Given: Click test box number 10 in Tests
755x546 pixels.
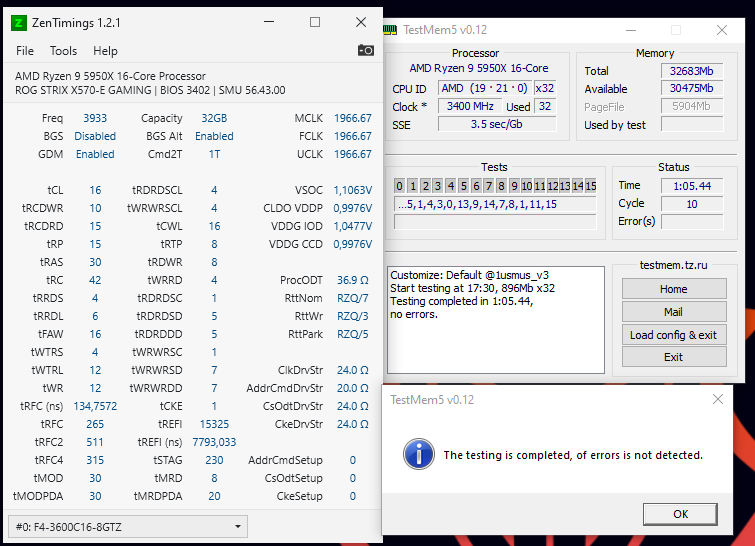Looking at the screenshot, I should [x=527, y=186].
